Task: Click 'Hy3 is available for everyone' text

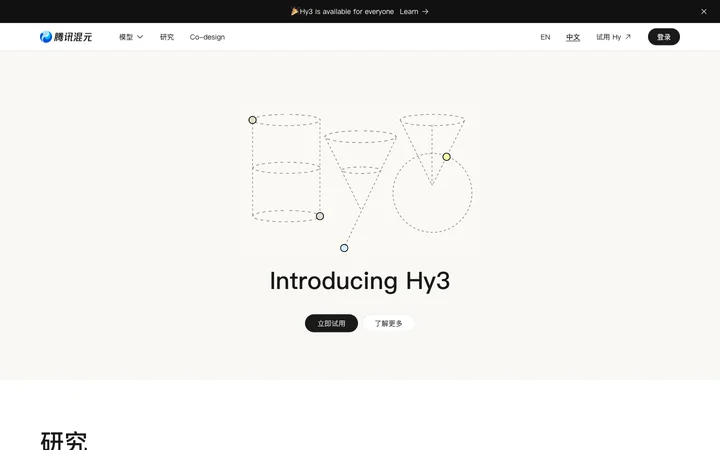Action: point(347,11)
